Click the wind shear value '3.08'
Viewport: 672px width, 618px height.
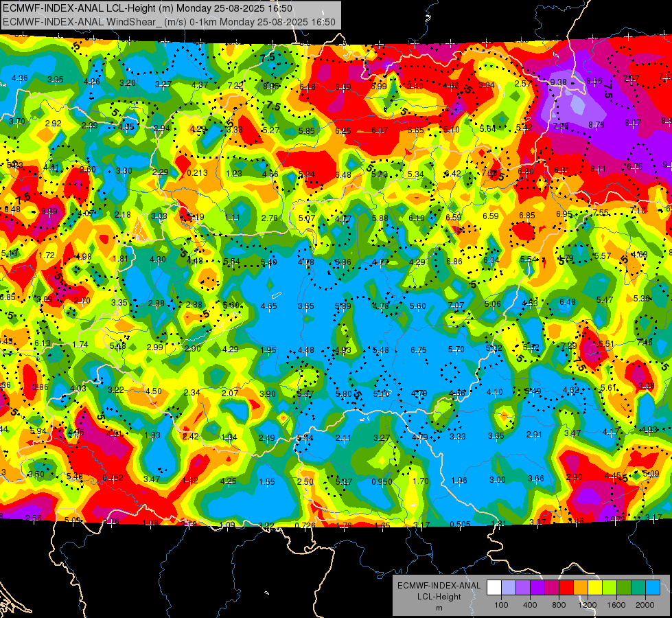(x=647, y=385)
